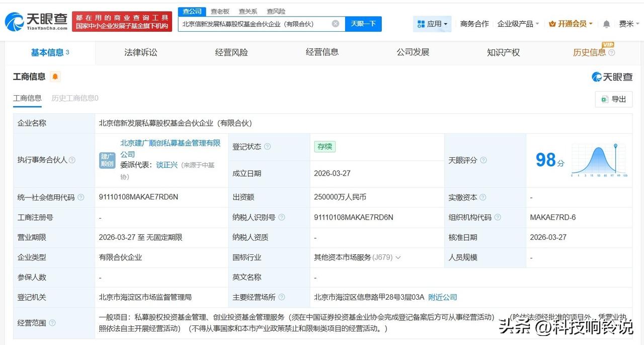The width and height of the screenshot is (644, 345).
Task: Clear search box using the × icon
Action: point(335,24)
